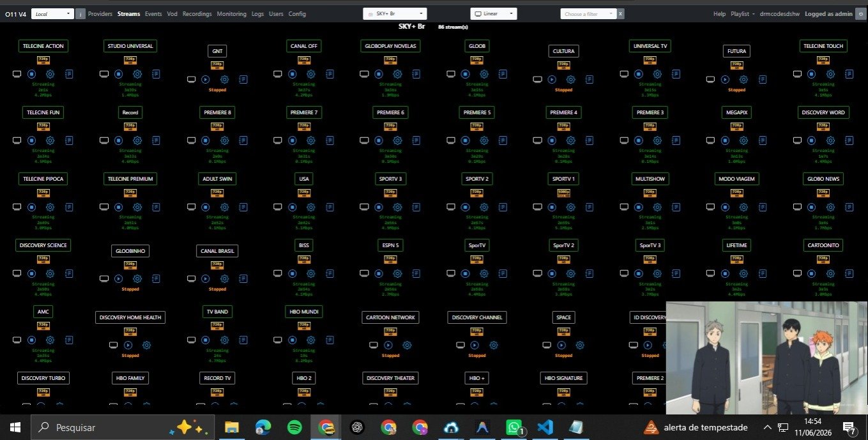Screen dimensions: 868x440
Task: Go to the Providers menu
Action: click(100, 13)
